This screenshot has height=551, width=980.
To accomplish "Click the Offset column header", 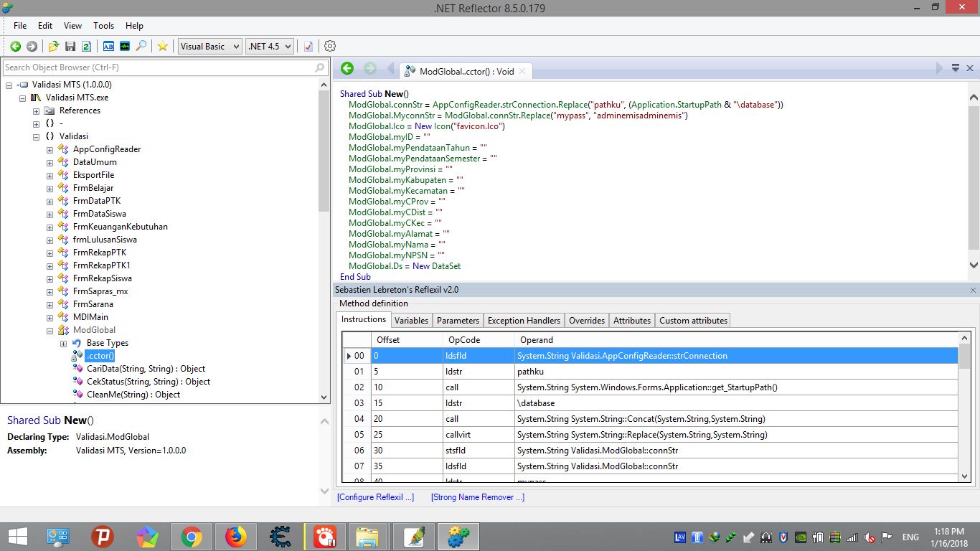I will (407, 340).
